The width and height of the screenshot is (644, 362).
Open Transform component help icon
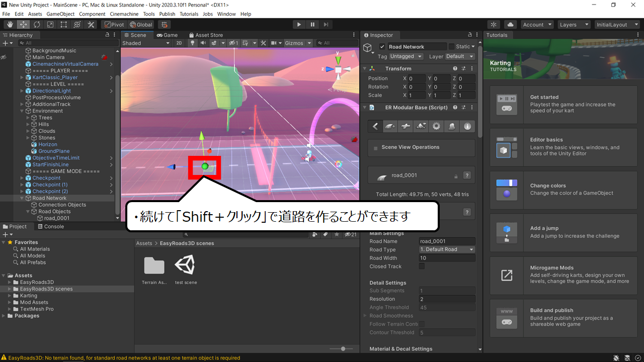click(x=455, y=68)
